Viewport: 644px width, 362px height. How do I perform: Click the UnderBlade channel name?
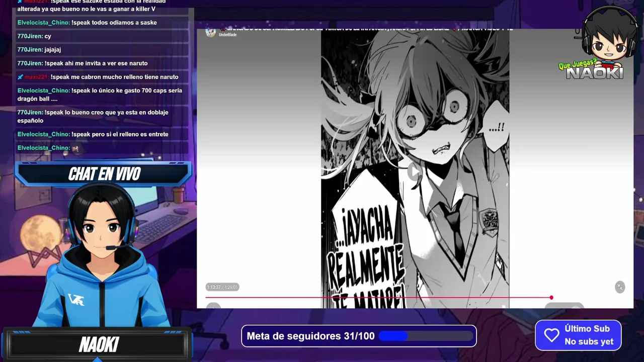227,35
